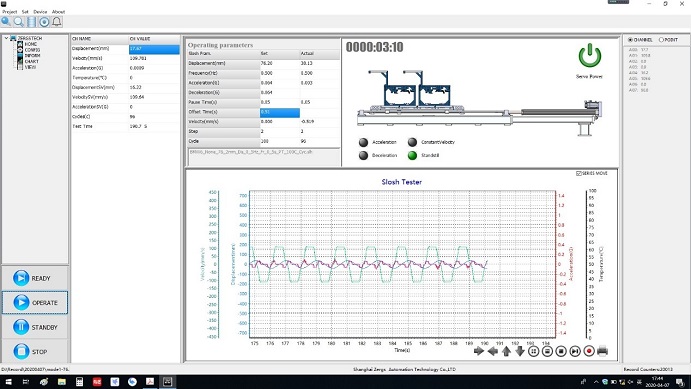Click the red record button under the chart

[x=589, y=351]
